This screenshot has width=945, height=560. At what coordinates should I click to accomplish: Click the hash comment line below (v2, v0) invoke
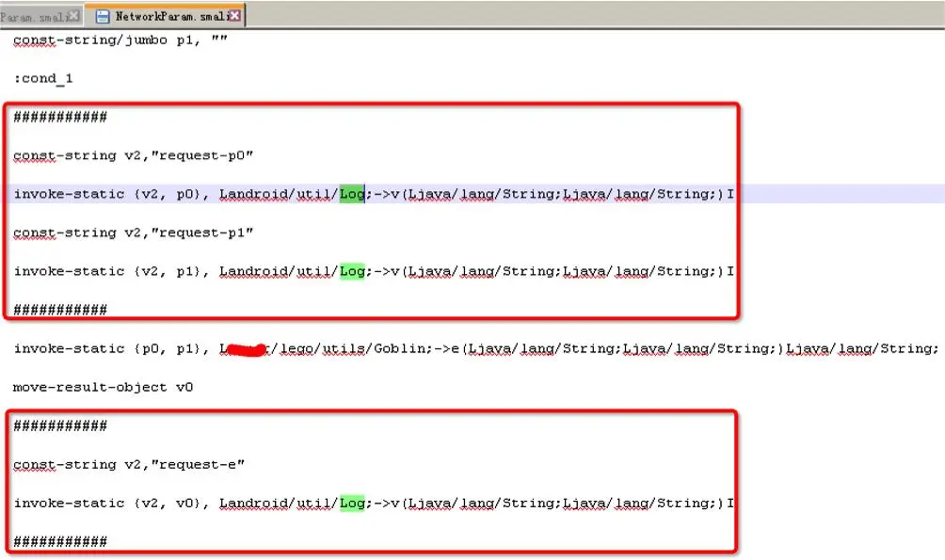tap(60, 541)
